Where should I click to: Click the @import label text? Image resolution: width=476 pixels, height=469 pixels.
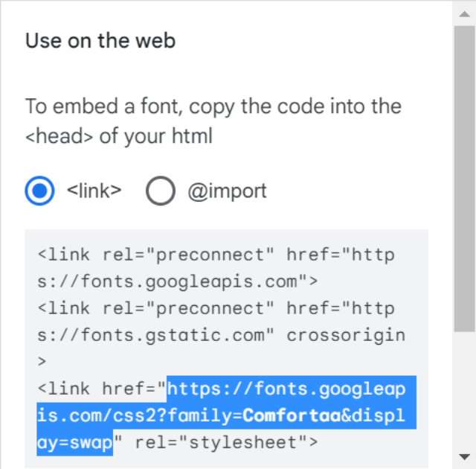click(228, 191)
